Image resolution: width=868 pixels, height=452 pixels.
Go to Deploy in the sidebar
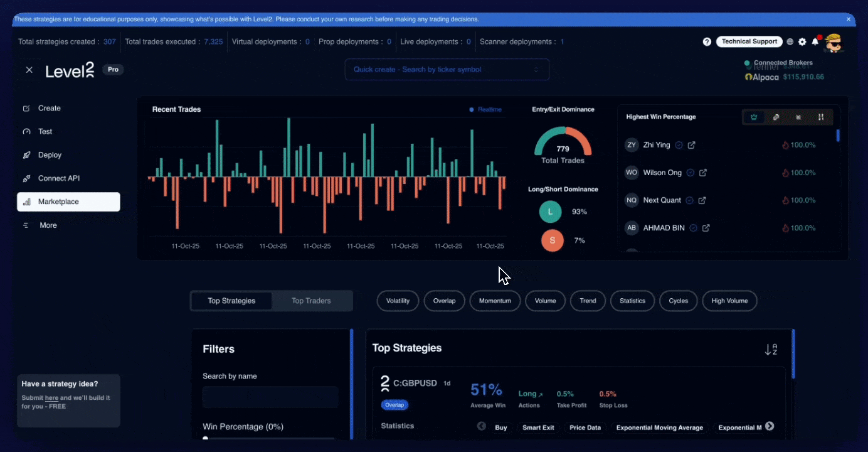(x=50, y=155)
